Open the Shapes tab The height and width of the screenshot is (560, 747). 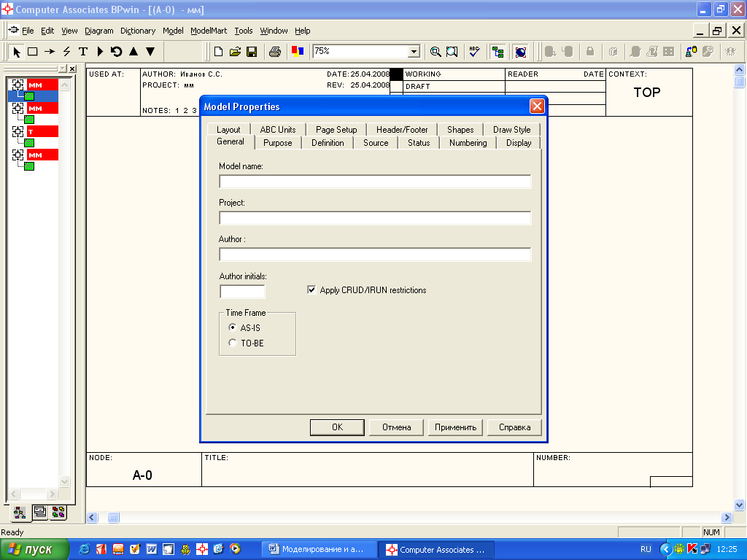point(460,130)
